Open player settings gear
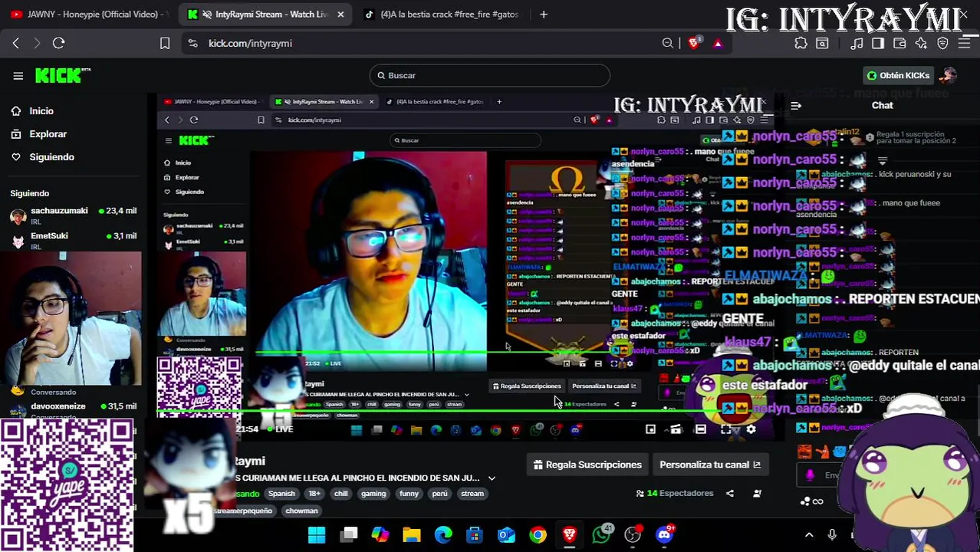 (751, 429)
